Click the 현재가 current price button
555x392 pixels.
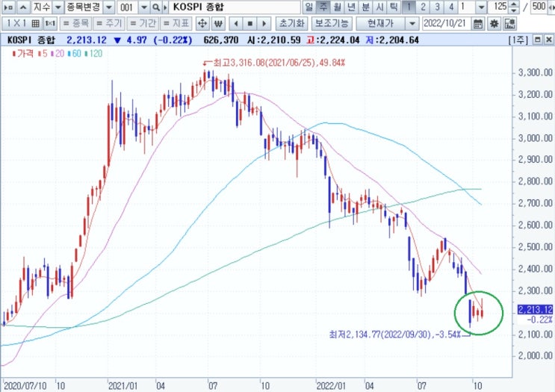(x=380, y=24)
